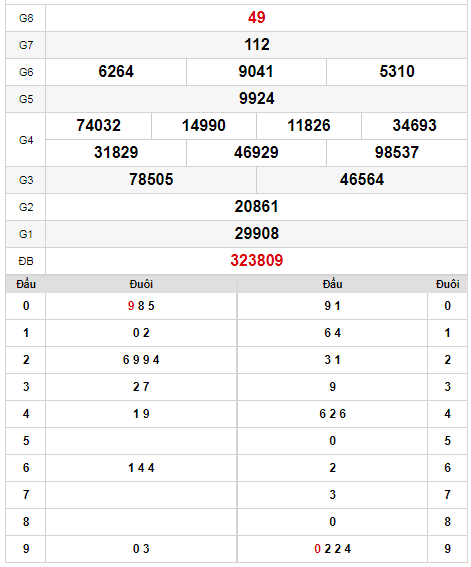Image resolution: width=471 pixels, height=567 pixels.
Task: Select the G5 row label
Action: click(26, 99)
